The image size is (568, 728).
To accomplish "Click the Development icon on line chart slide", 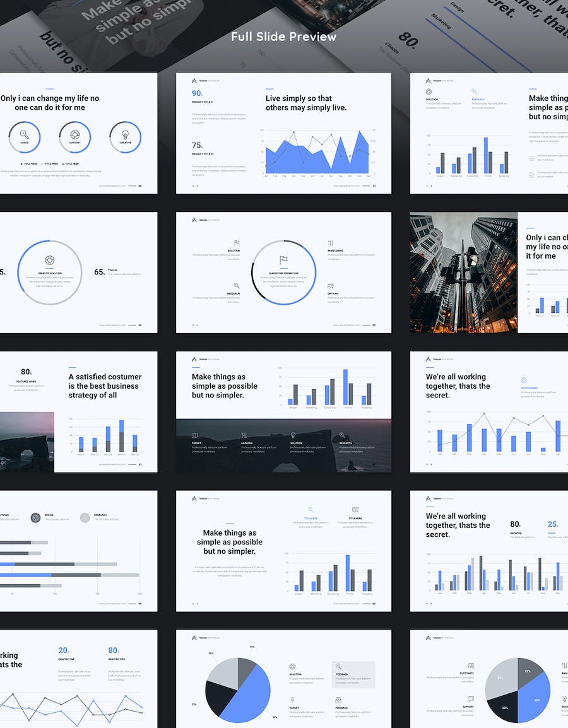I will [524, 380].
